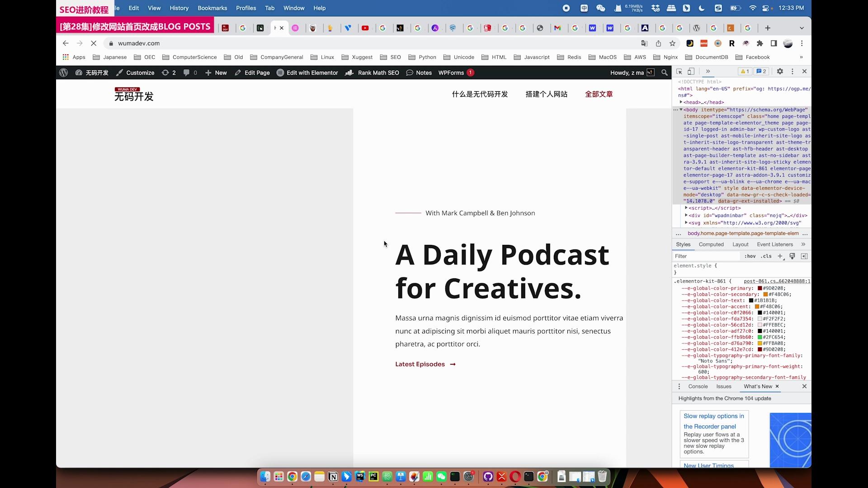Expand tab search chevron at top right

pos(802,28)
